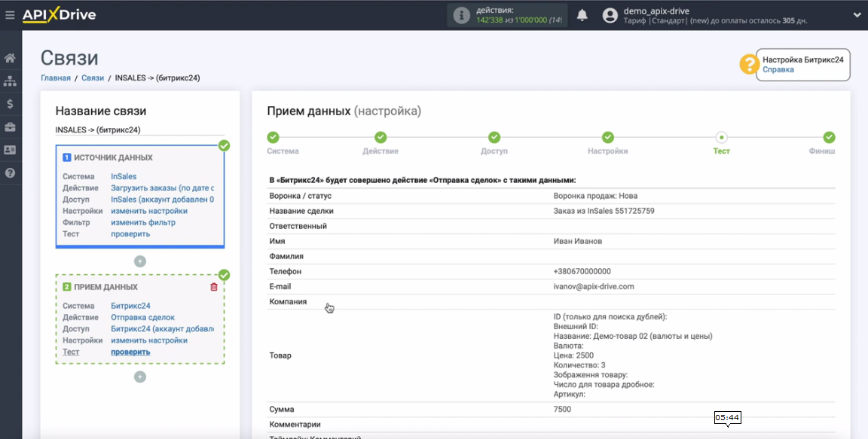Click the demo_apix-drive account name

(656, 11)
